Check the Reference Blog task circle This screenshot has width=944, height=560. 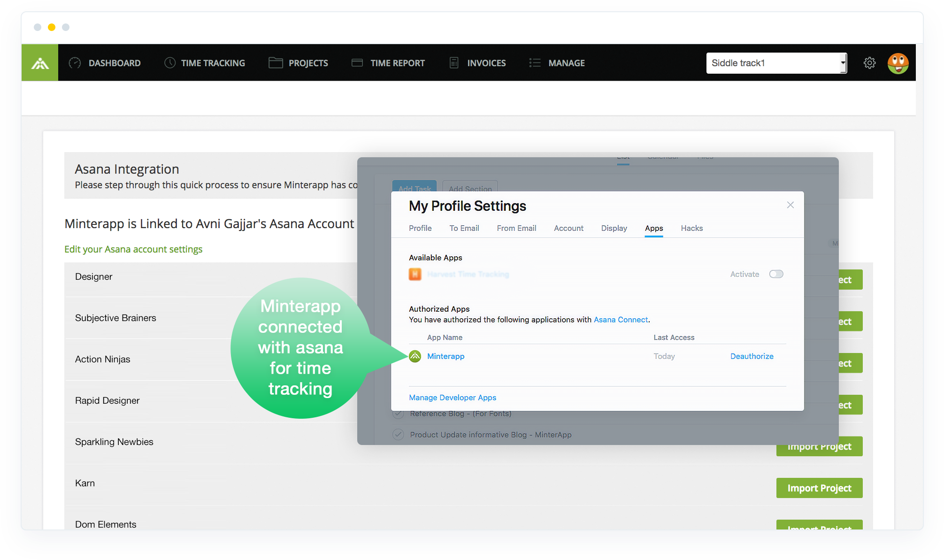(398, 414)
